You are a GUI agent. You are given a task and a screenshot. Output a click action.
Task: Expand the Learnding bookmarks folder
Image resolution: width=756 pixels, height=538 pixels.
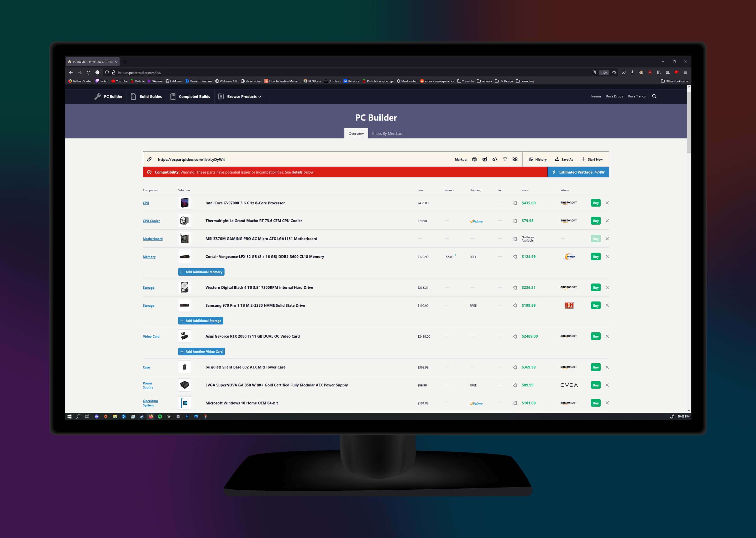[525, 81]
